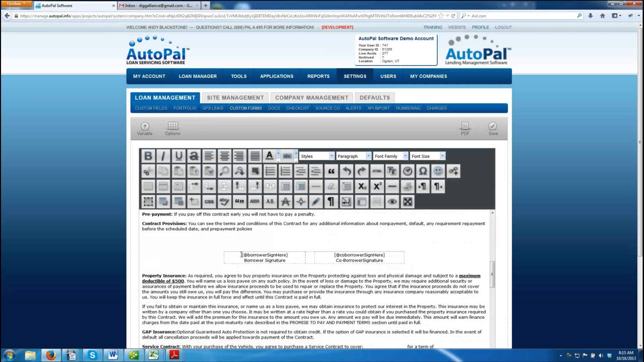The height and width of the screenshot is (362, 644).
Task: Expand the Font Family dropdown
Action: coord(390,156)
